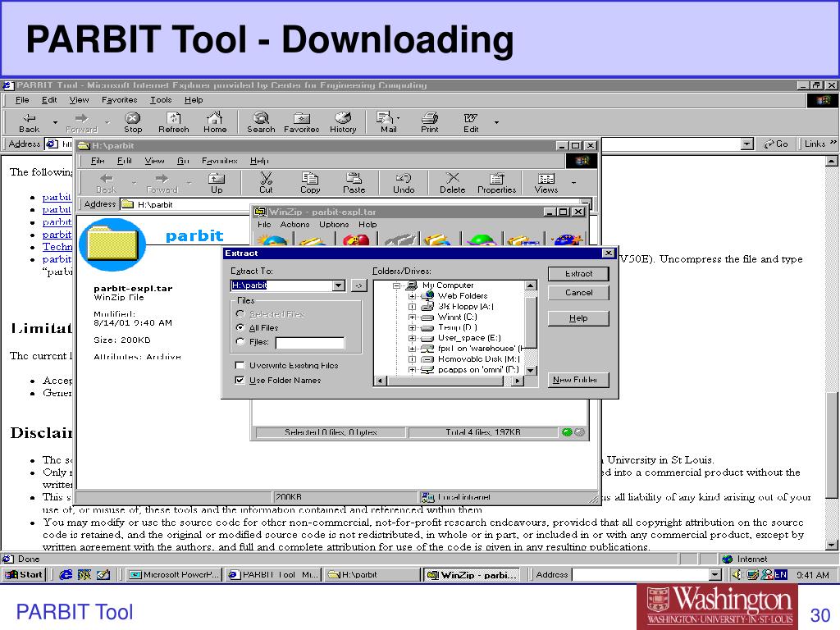
Task: Open Properties in the H:\parbit toolbar
Action: click(x=496, y=183)
